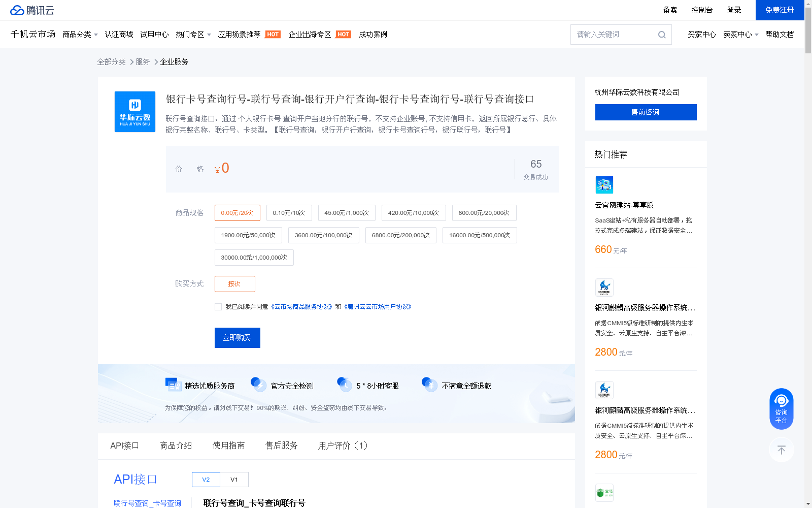Open 企业出海专区 in navigation
The height and width of the screenshot is (508, 812).
coord(310,35)
